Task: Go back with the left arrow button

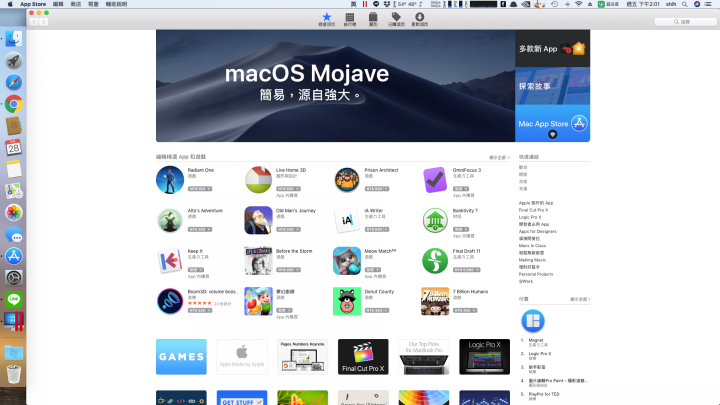Action: 34,22
